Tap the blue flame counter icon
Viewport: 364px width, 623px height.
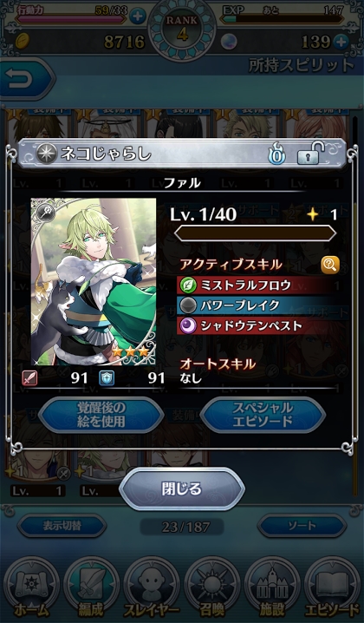click(276, 154)
